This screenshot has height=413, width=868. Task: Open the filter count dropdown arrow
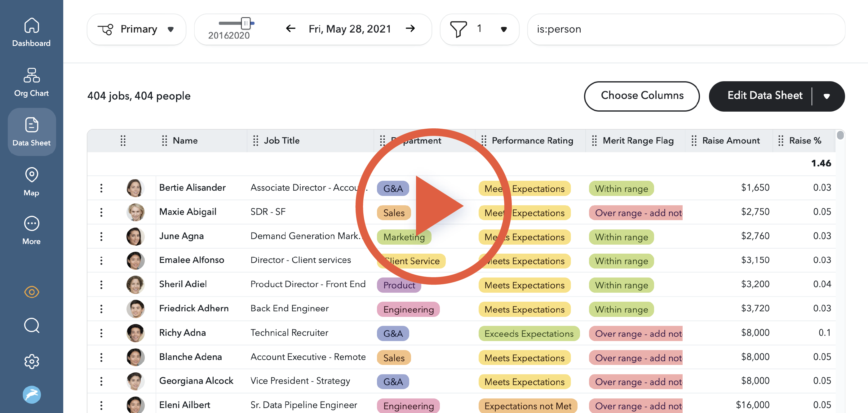coord(503,29)
